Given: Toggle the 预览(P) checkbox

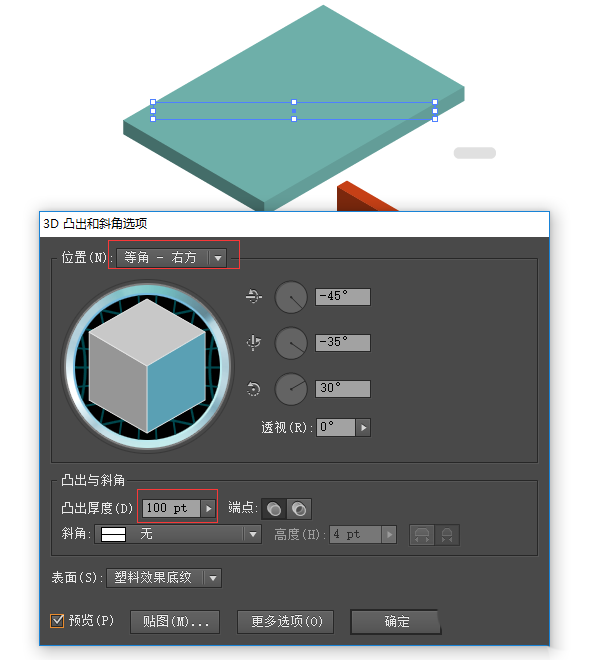Looking at the screenshot, I should point(57,620).
